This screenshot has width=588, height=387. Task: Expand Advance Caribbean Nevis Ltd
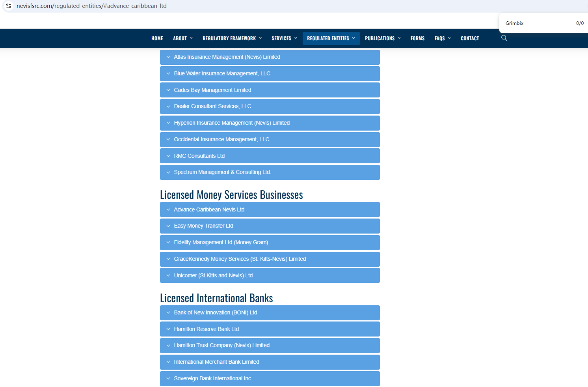pyautogui.click(x=270, y=209)
